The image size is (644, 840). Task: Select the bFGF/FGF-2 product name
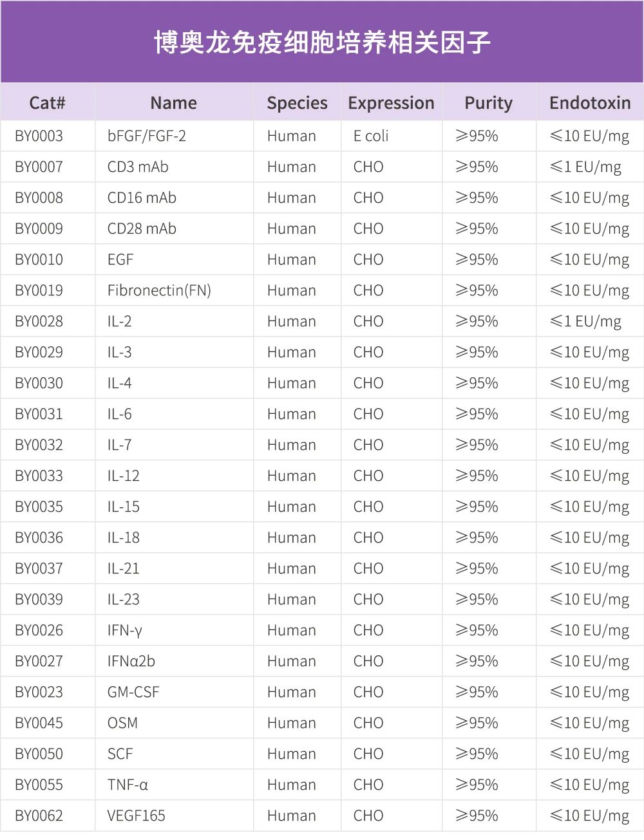(x=147, y=136)
